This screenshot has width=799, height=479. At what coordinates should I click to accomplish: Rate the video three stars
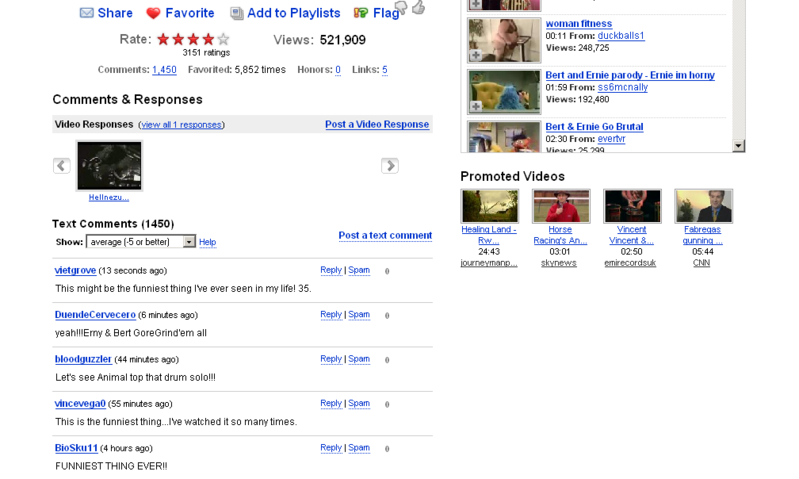tap(193, 40)
